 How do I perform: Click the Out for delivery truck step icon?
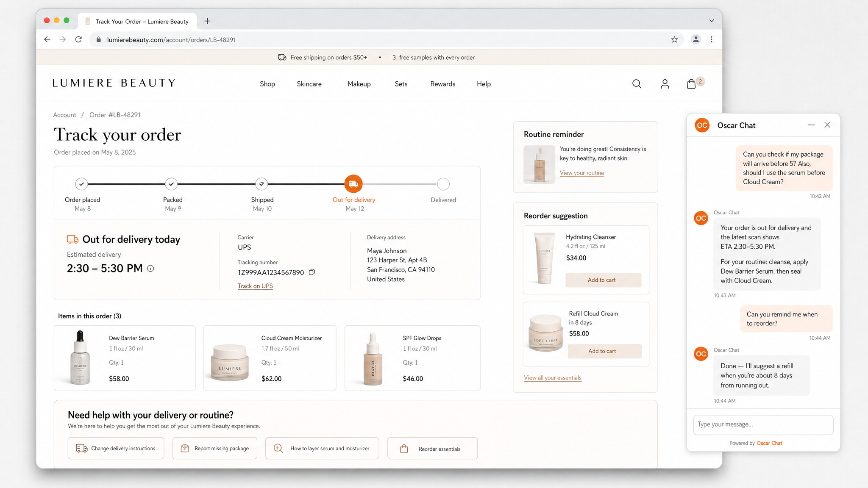click(353, 184)
